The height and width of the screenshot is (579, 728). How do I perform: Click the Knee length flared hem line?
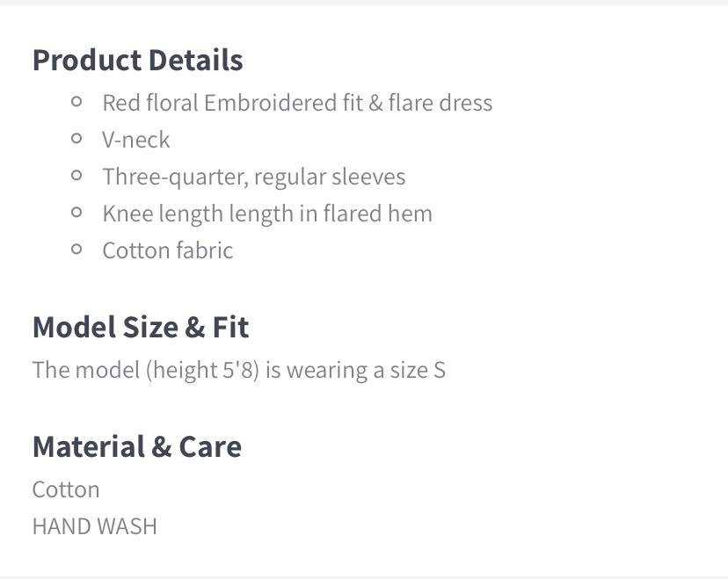266,214
